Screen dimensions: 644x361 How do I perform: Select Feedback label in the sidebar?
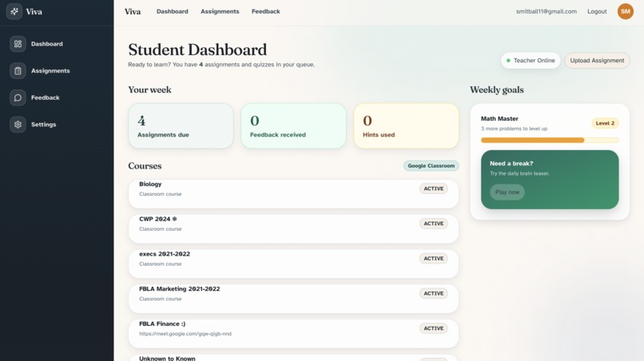(46, 97)
